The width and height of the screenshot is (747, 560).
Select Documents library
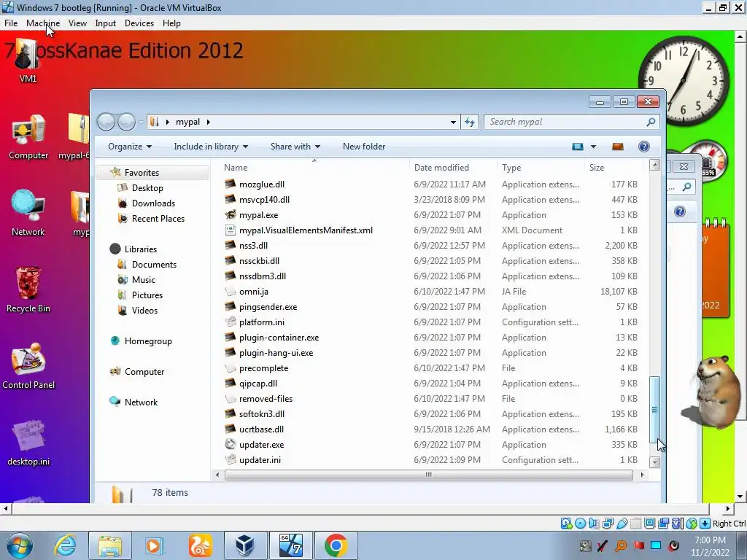(x=154, y=264)
